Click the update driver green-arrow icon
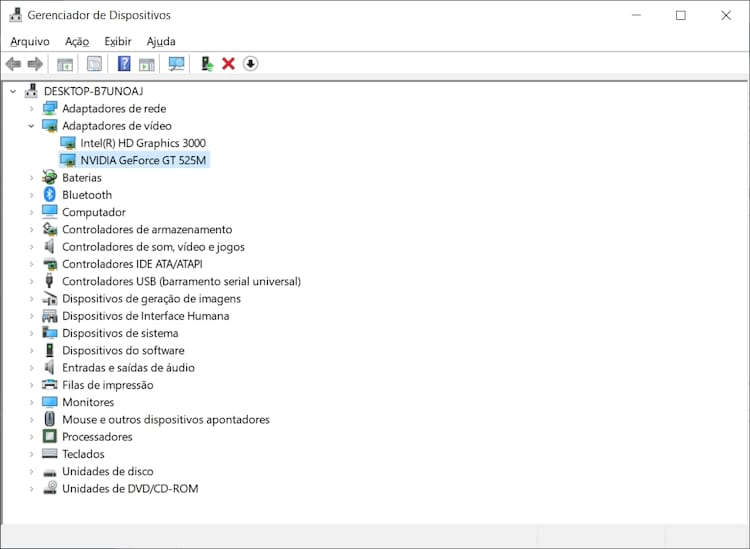Viewport: 750px width, 549px height. pyautogui.click(x=207, y=64)
